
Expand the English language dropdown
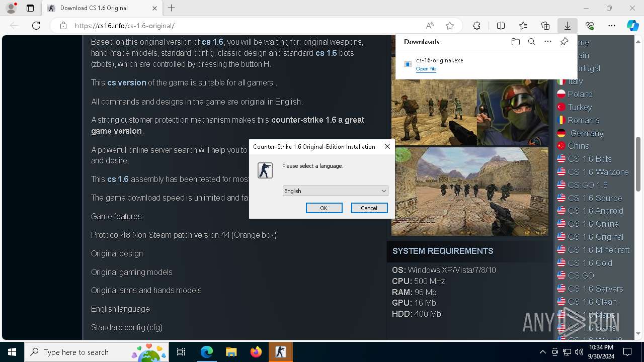tap(336, 191)
